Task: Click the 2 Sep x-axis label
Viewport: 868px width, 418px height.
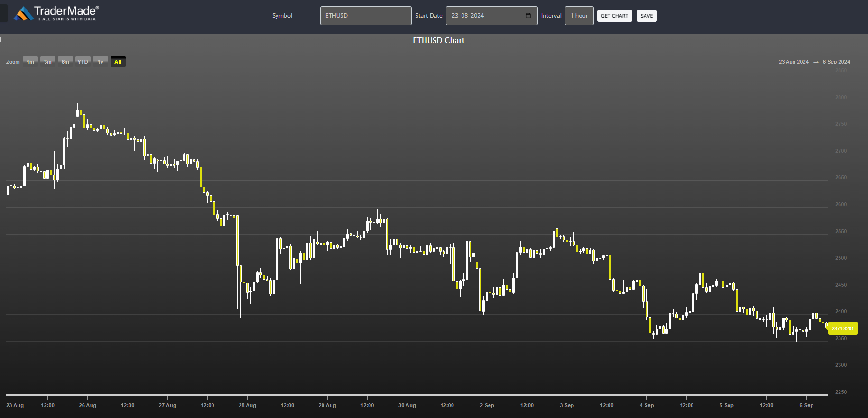Action: [x=487, y=405]
